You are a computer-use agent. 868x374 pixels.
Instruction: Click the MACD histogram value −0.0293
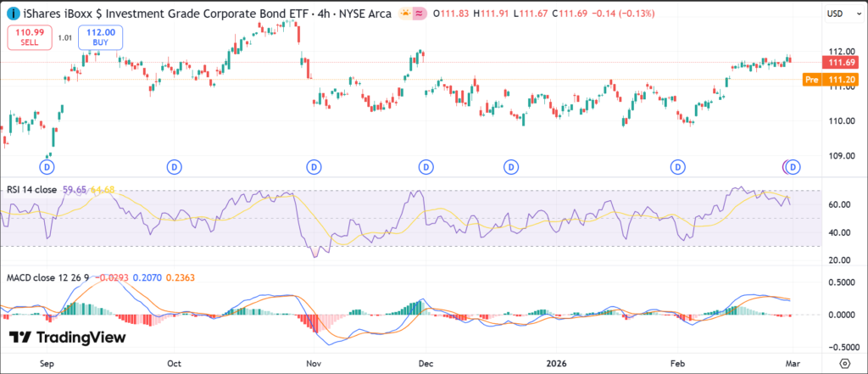(113, 277)
